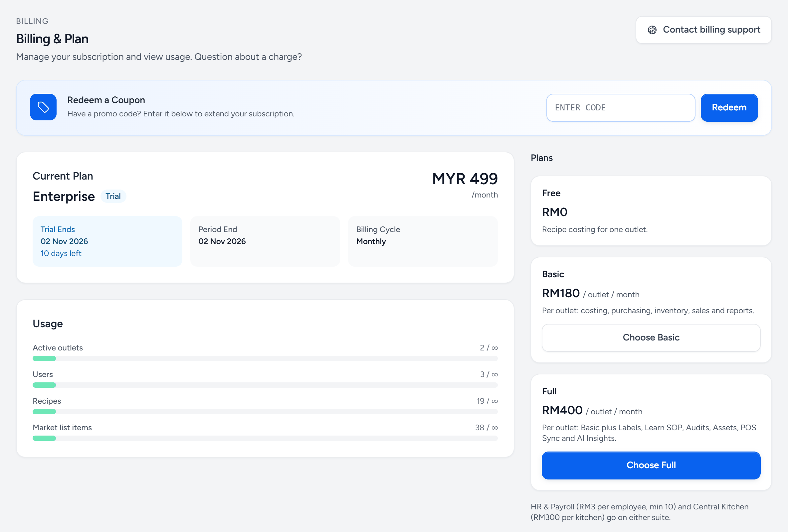This screenshot has height=532, width=788.
Task: Click the 'Plans' section heading
Action: pyautogui.click(x=541, y=158)
